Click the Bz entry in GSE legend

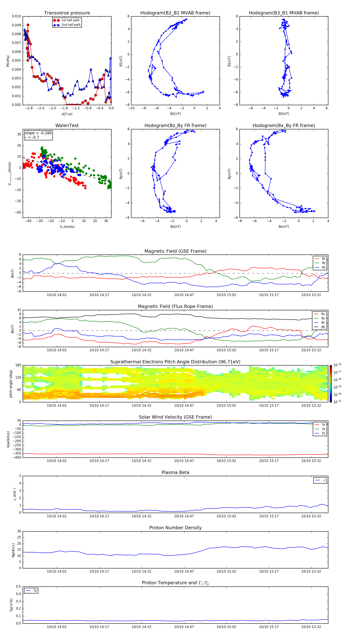pyautogui.click(x=320, y=267)
